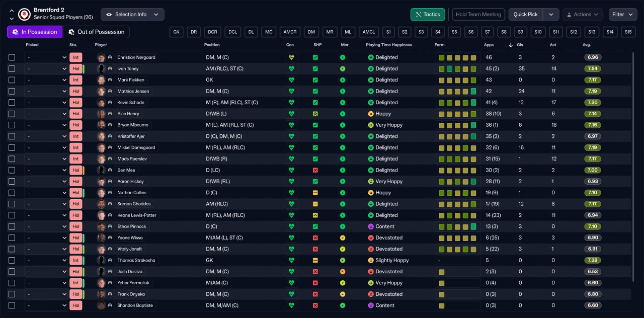Check the box for Shandon Baptiste's row
This screenshot has height=318, width=644.
pos(12,305)
